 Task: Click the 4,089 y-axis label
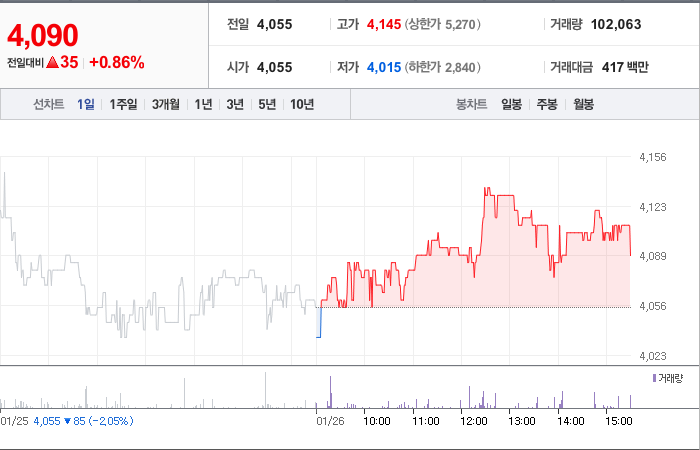(653, 256)
